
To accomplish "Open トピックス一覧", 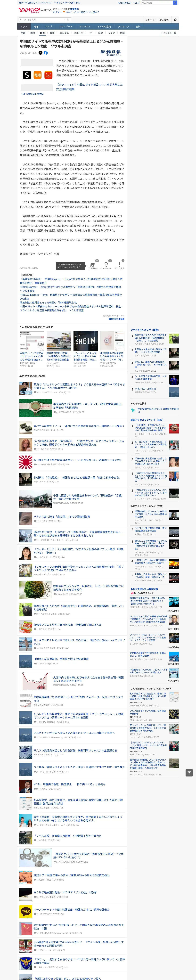I will click(x=168, y=33).
